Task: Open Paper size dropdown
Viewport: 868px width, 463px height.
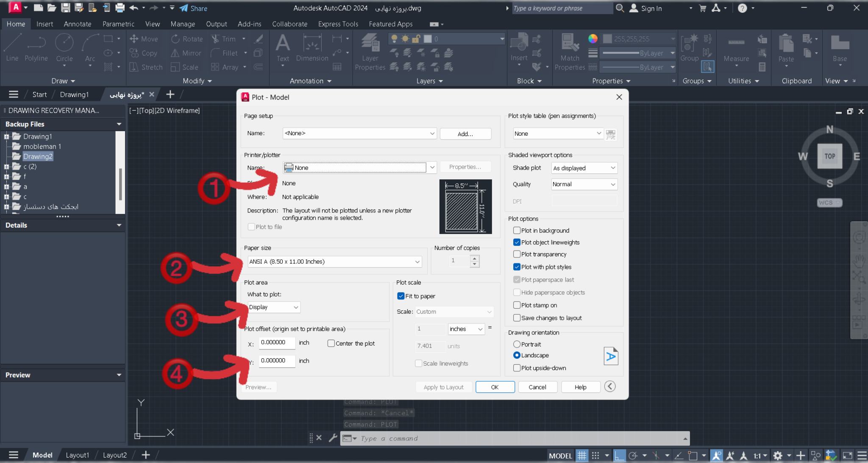Action: 335,262
